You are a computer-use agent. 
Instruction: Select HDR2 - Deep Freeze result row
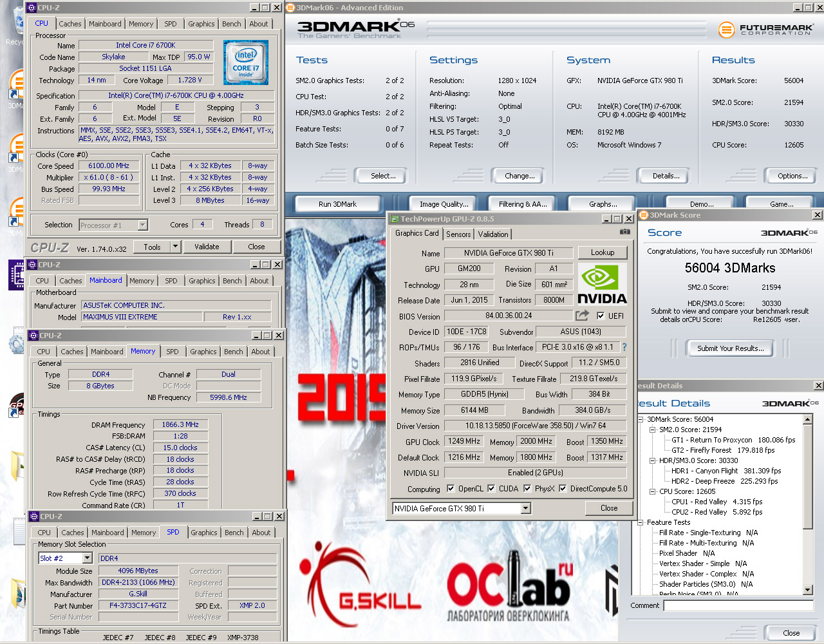click(725, 481)
